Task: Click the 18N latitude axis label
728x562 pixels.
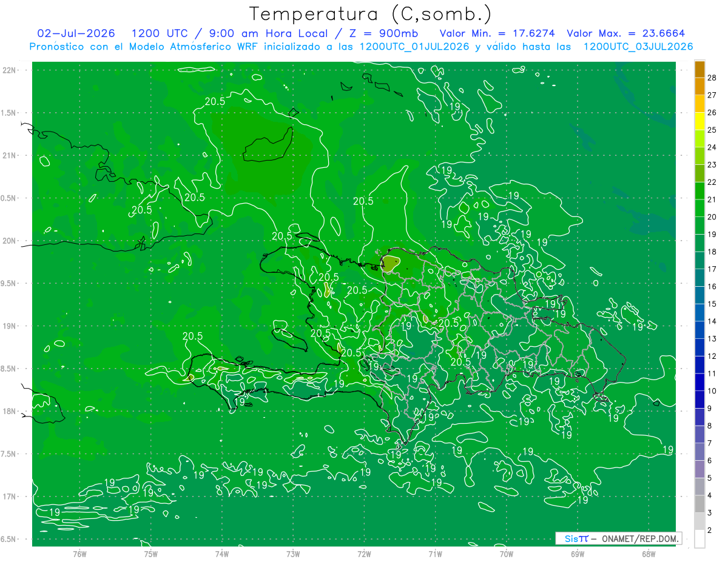Action: [10, 411]
